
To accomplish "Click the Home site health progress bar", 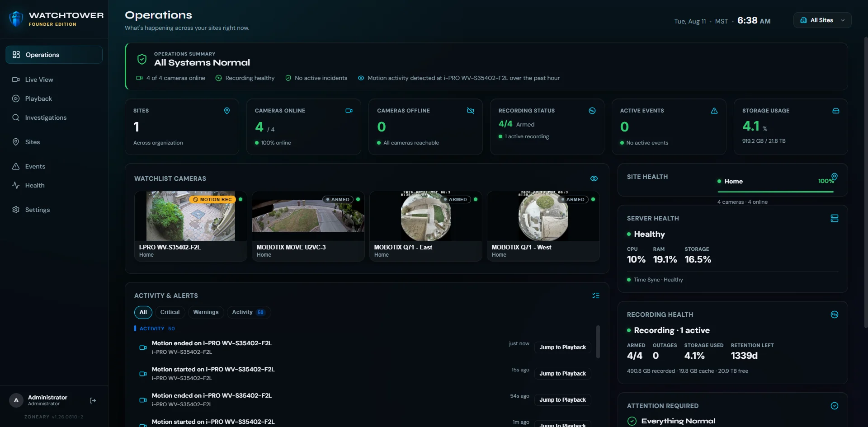I will pyautogui.click(x=775, y=192).
